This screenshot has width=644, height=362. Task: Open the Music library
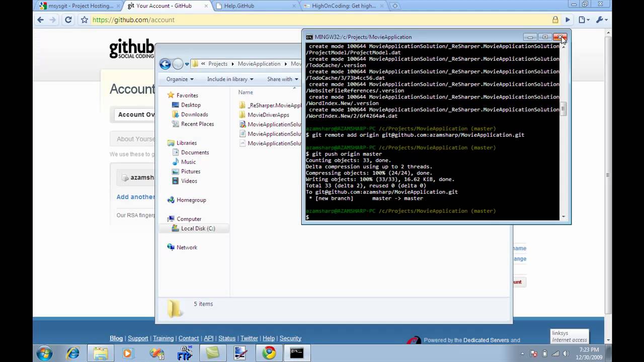point(188,162)
